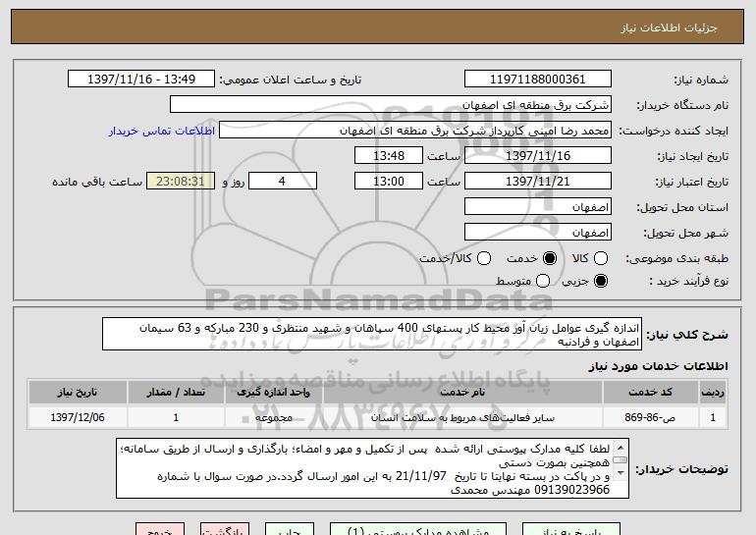
Task: Select the کالا radio button
Action: [601, 258]
